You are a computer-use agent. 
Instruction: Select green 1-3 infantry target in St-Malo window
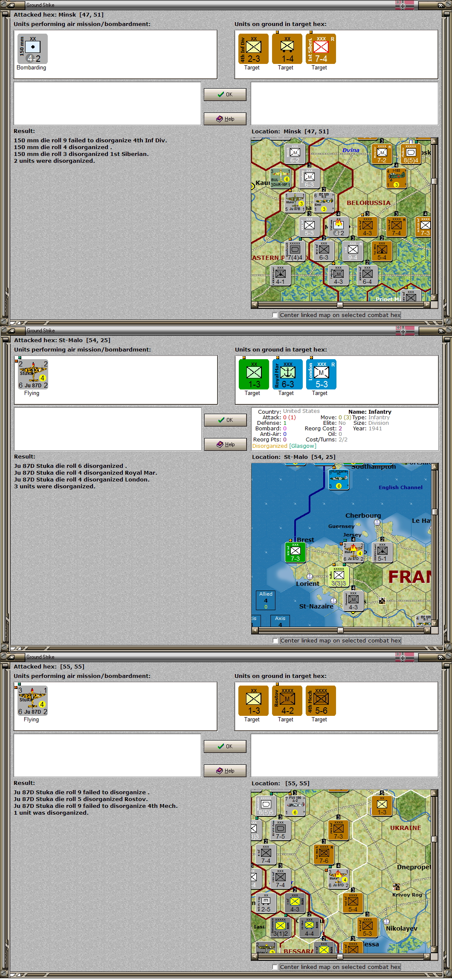(x=254, y=375)
